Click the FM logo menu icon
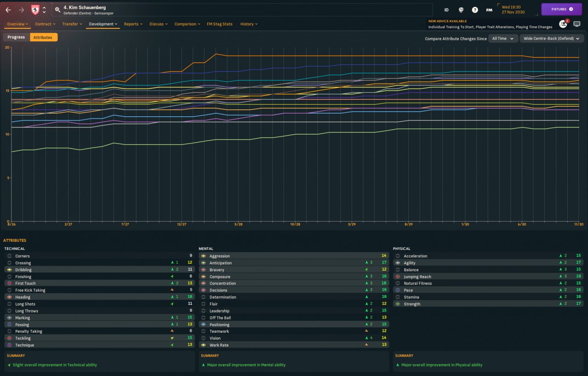 tap(489, 10)
